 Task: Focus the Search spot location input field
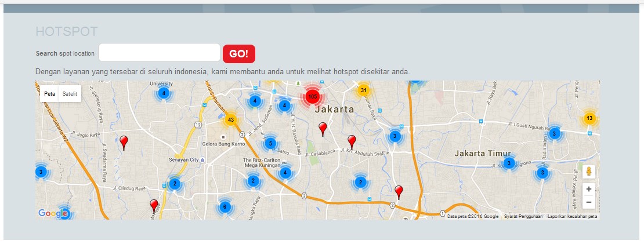pyautogui.click(x=160, y=53)
